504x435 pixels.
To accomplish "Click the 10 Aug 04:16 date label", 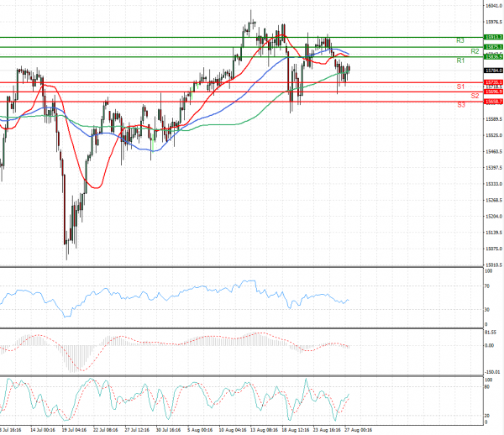I will 231,430.
